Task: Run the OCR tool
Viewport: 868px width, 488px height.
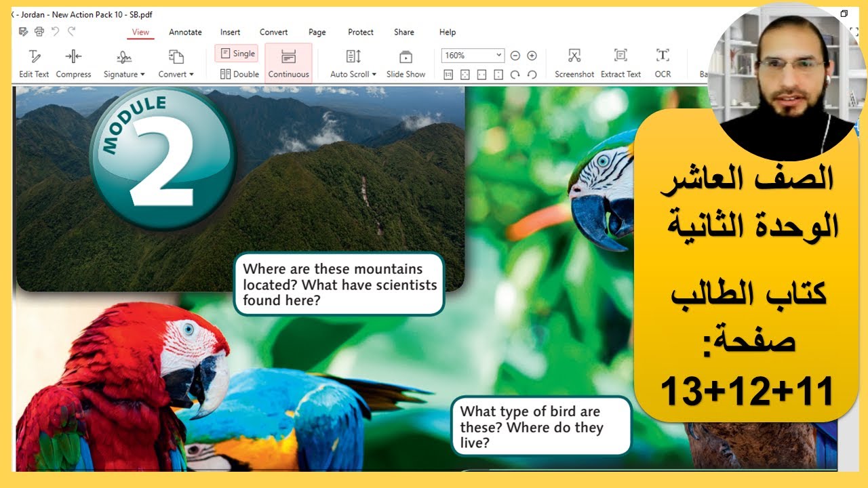Action: [x=663, y=64]
